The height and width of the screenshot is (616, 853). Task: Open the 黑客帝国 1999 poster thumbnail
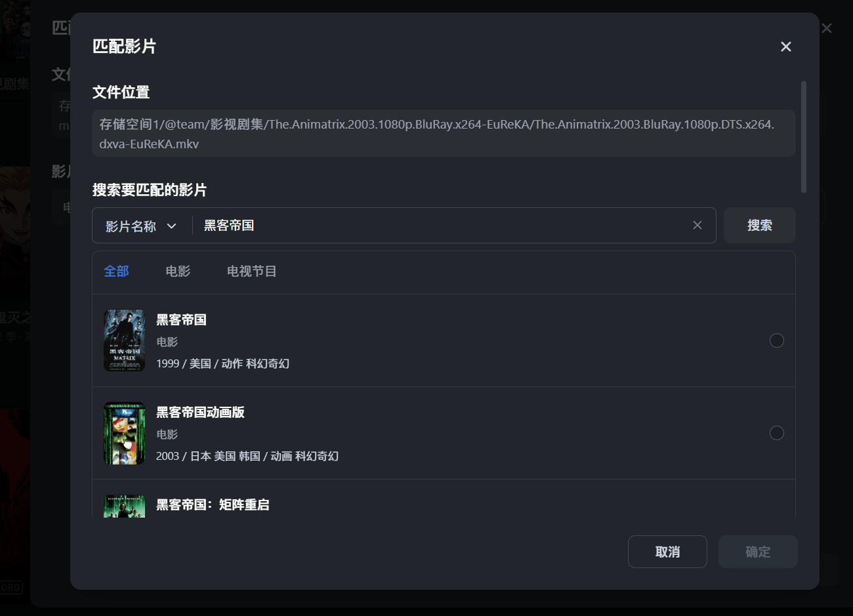click(124, 340)
